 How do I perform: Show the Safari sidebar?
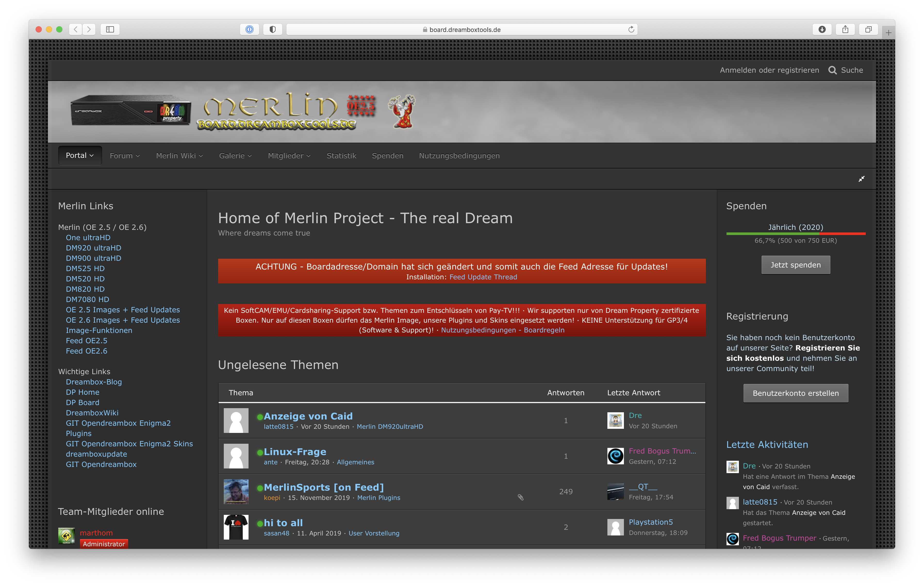pos(110,29)
